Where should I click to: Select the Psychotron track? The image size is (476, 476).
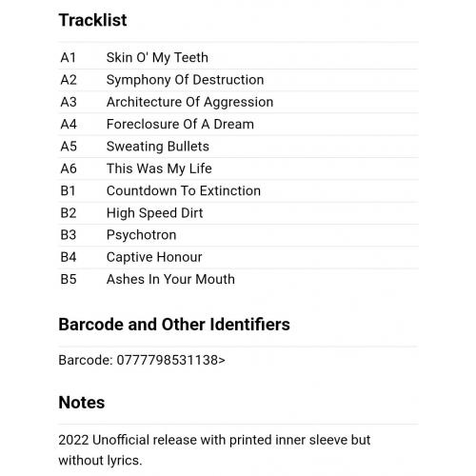(x=141, y=235)
